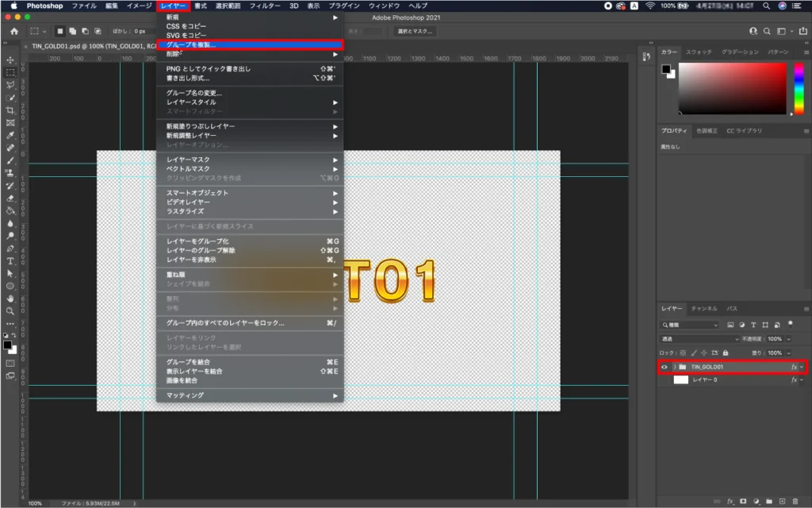Select the Crop tool
This screenshot has height=508, width=812.
tap(10, 110)
